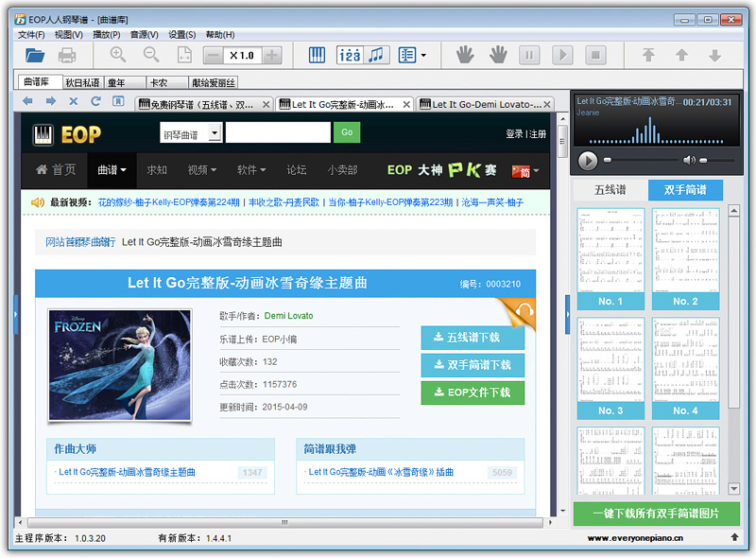Toggle left hand practice mode
This screenshot has height=558, width=756.
tap(464, 55)
